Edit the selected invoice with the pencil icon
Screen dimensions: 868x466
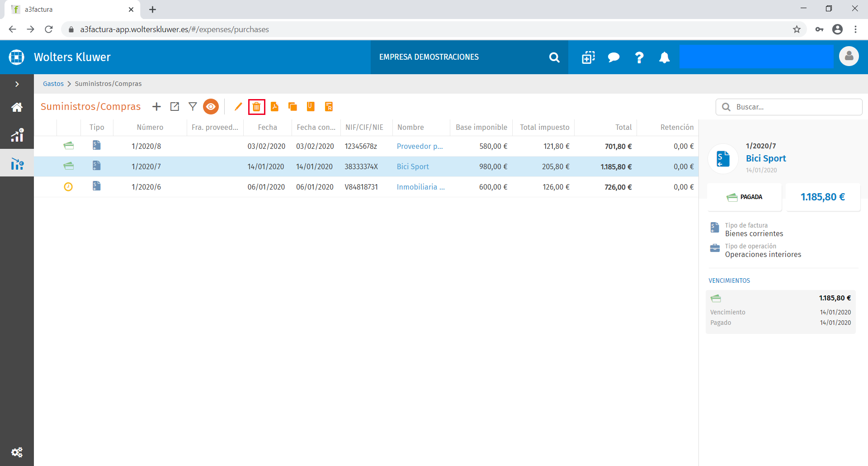tap(238, 107)
